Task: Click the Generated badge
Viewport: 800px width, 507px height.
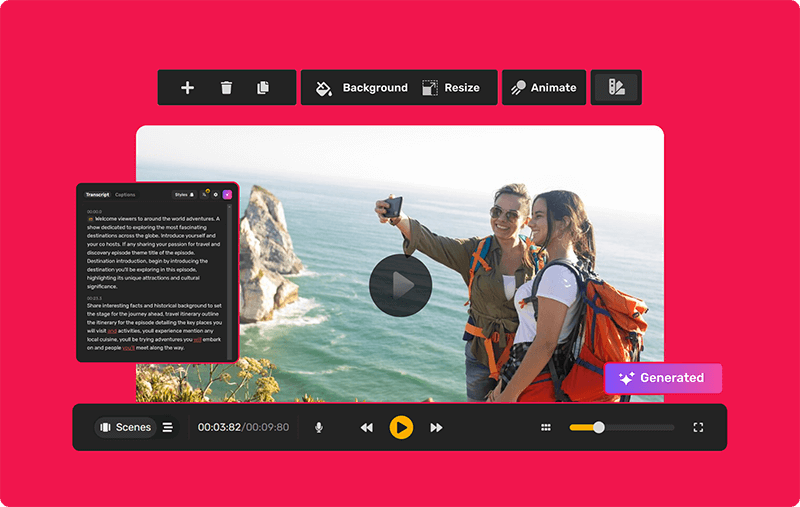Action: 662,378
